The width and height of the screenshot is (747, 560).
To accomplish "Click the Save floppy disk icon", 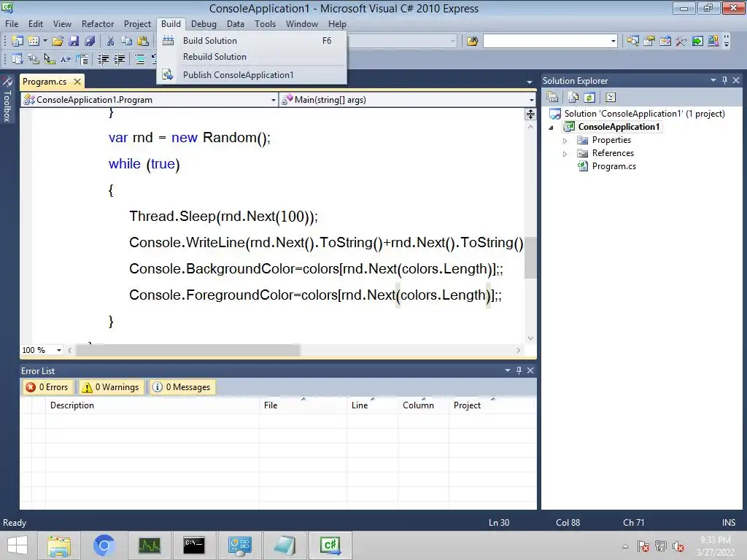I will (x=74, y=41).
